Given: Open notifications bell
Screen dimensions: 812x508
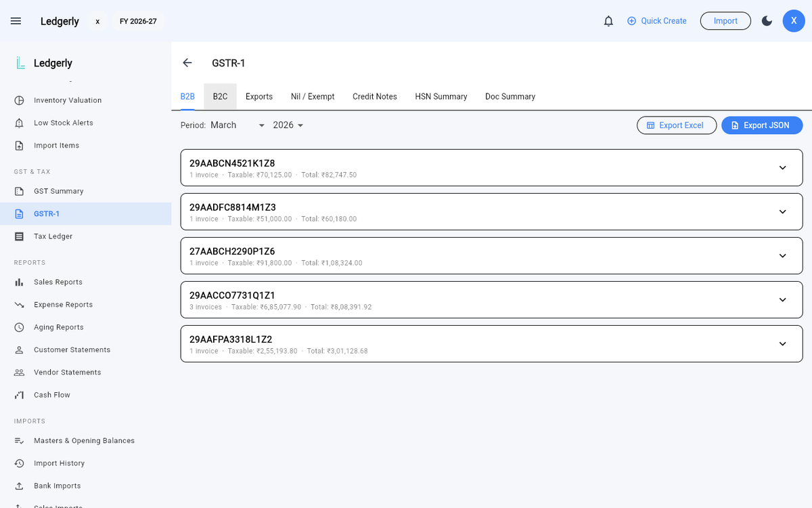Looking at the screenshot, I should pos(608,21).
